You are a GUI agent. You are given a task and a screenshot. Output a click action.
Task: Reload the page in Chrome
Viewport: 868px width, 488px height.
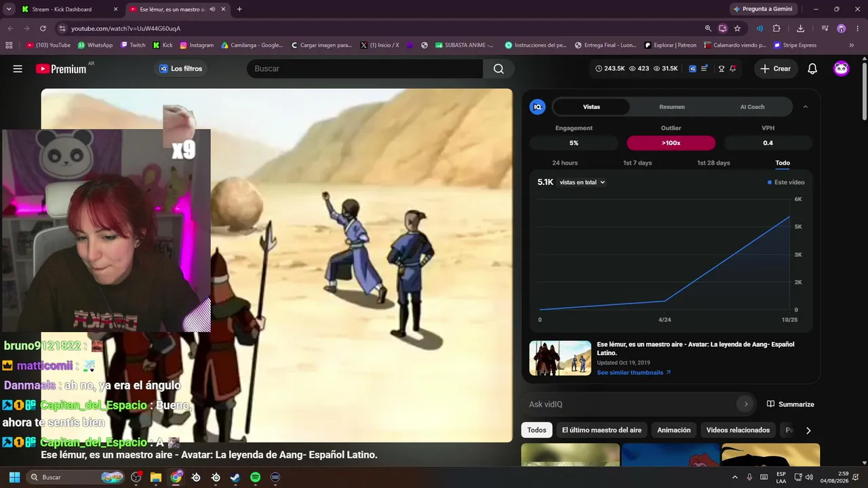(x=43, y=28)
